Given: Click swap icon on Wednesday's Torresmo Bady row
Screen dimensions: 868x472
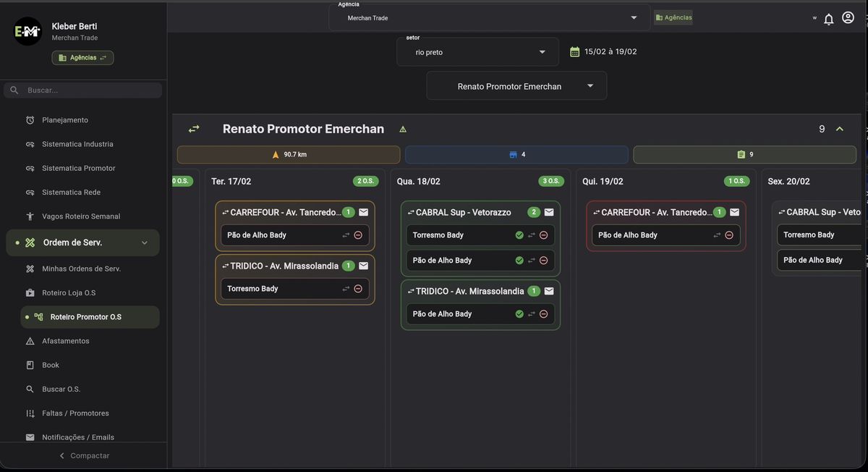Looking at the screenshot, I should (532, 235).
